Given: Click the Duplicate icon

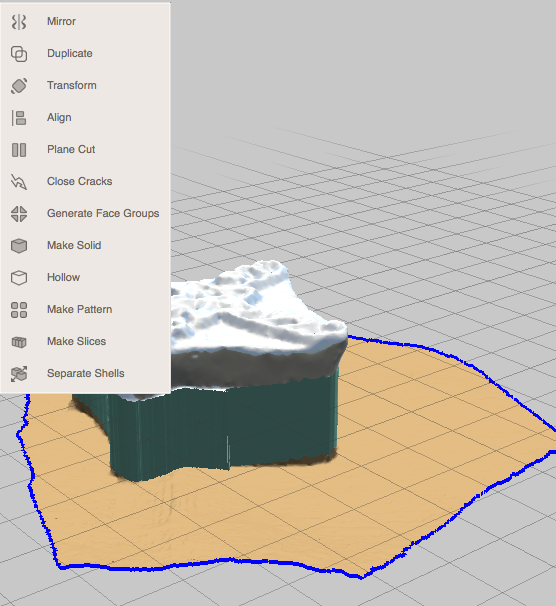Looking at the screenshot, I should [x=19, y=54].
